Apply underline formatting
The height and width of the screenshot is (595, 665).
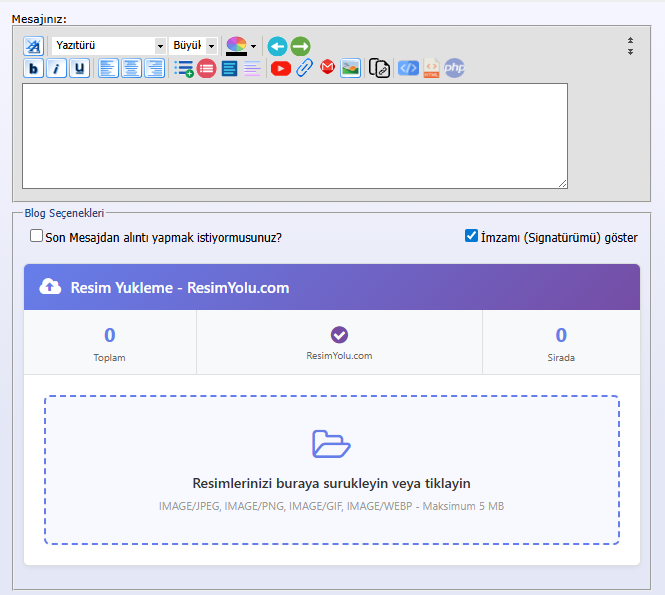79,69
